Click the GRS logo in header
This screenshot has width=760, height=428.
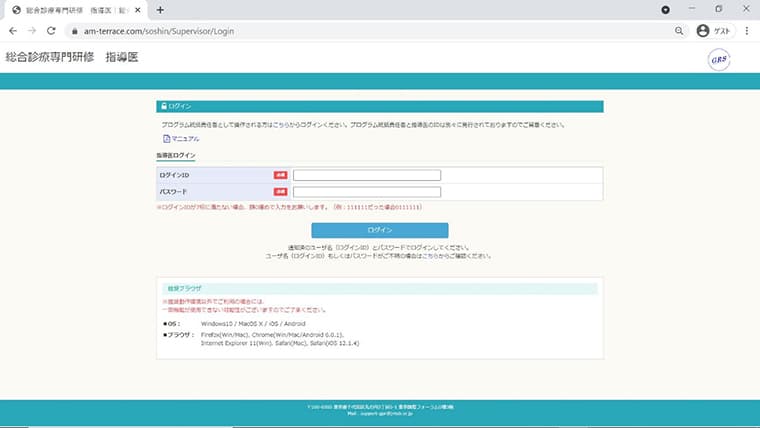click(719, 60)
